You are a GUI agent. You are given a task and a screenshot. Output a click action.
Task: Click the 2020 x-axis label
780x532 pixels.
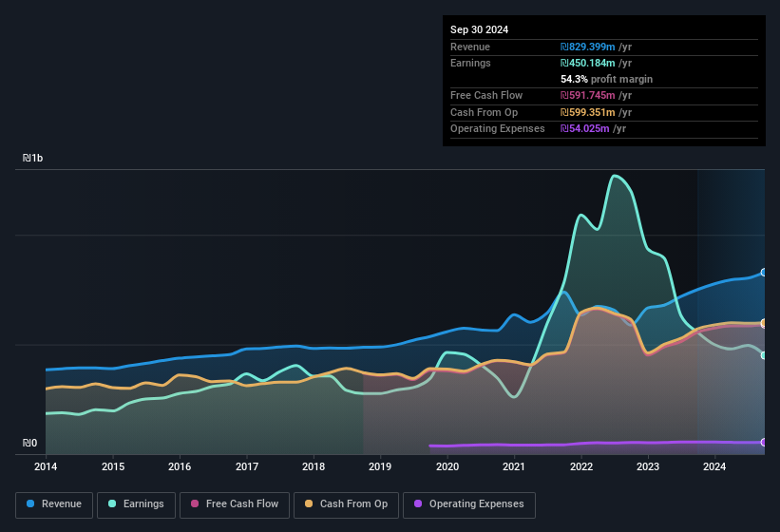[x=447, y=466]
